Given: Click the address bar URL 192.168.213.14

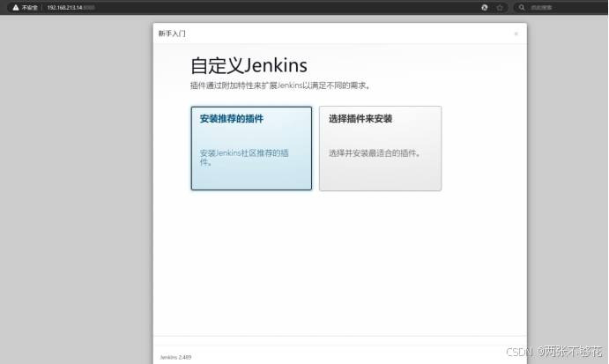Looking at the screenshot, I should point(71,7).
